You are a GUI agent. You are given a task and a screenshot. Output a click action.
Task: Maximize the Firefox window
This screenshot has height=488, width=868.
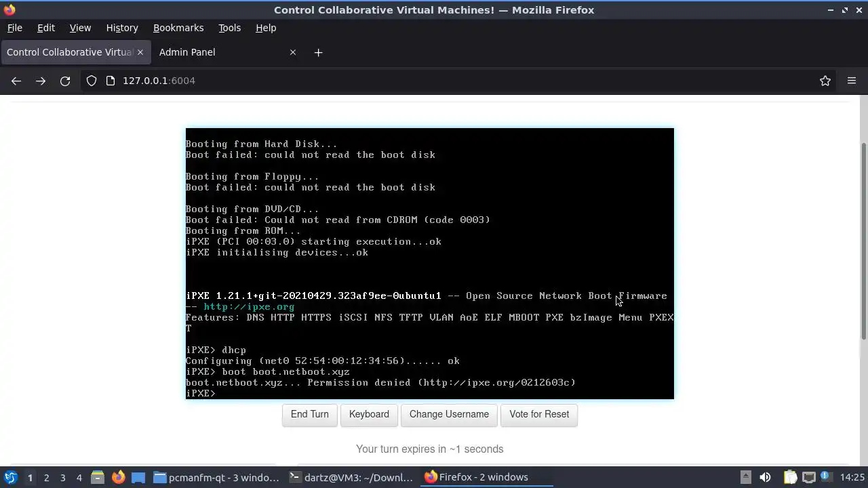[x=845, y=10]
